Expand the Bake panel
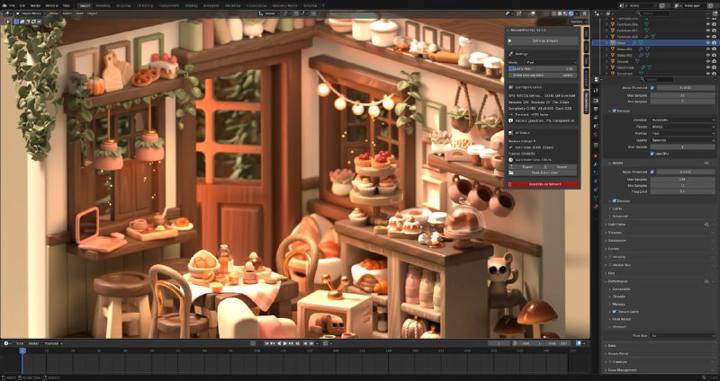This screenshot has width=720, height=381. [x=611, y=346]
